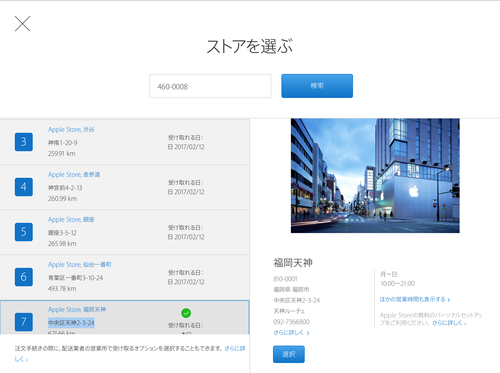
Task: Open Apple Store, 仙台一番町 link
Action: 80,264
